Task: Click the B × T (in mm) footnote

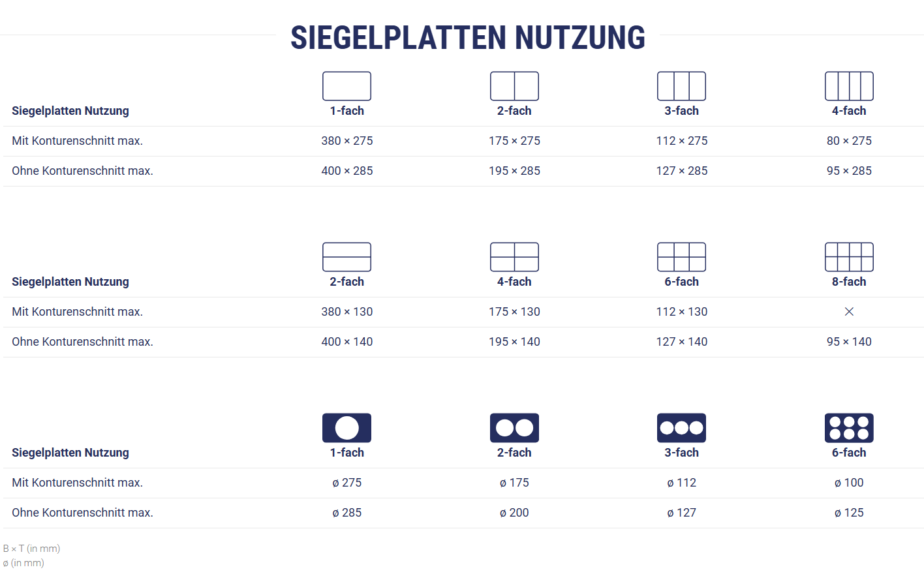Action: pos(31,549)
